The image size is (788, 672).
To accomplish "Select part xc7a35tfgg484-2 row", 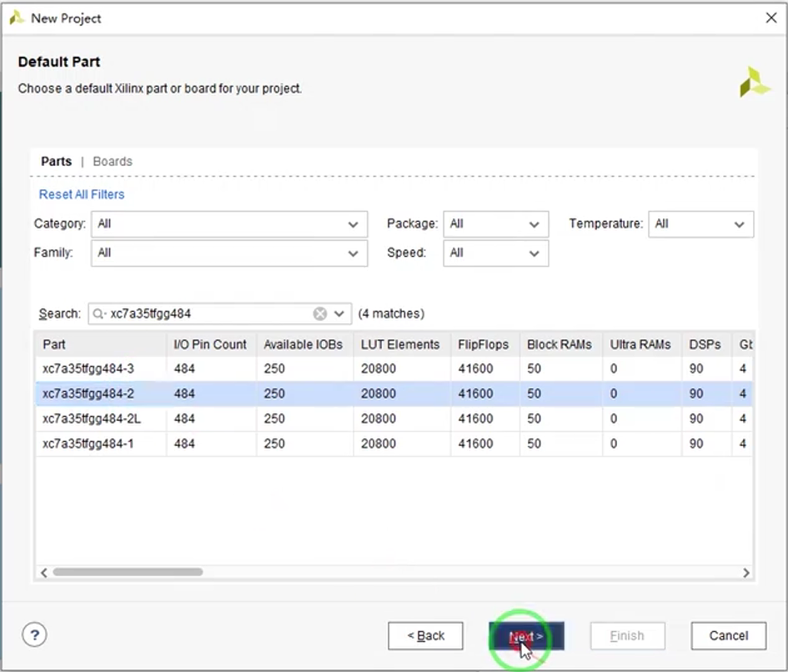I will coord(394,394).
